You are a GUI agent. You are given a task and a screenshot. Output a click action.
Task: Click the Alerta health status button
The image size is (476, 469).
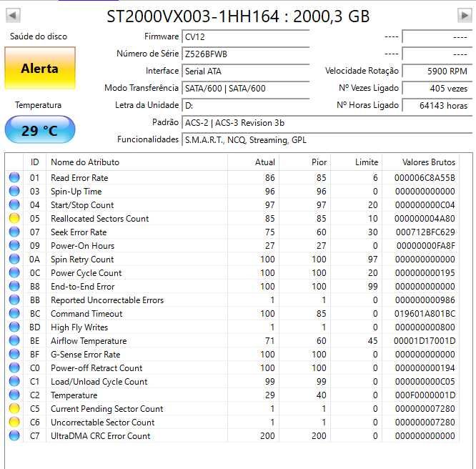pyautogui.click(x=40, y=69)
